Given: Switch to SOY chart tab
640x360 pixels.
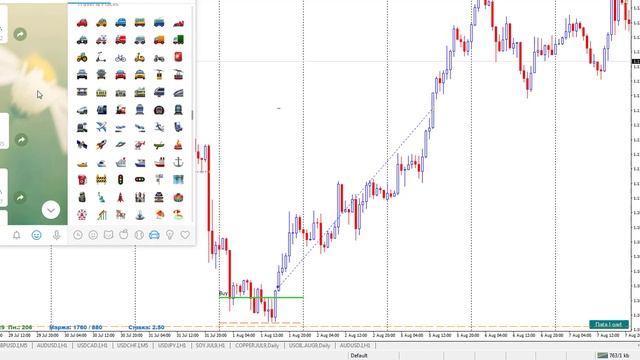Looking at the screenshot, I should coord(210,345).
